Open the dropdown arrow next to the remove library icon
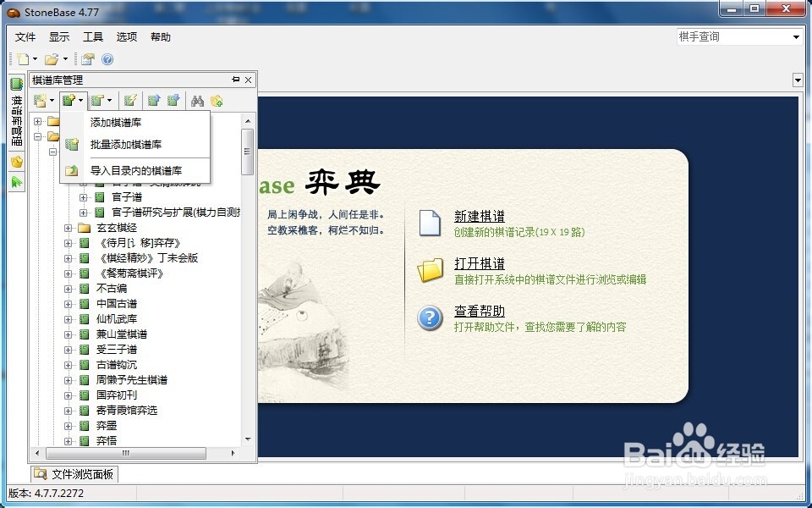 (109, 100)
